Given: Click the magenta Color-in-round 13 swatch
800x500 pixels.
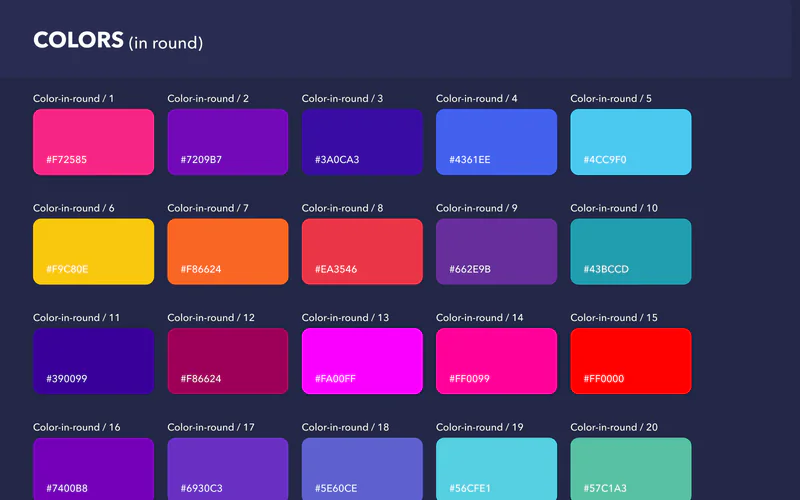Looking at the screenshot, I should click(x=362, y=361).
